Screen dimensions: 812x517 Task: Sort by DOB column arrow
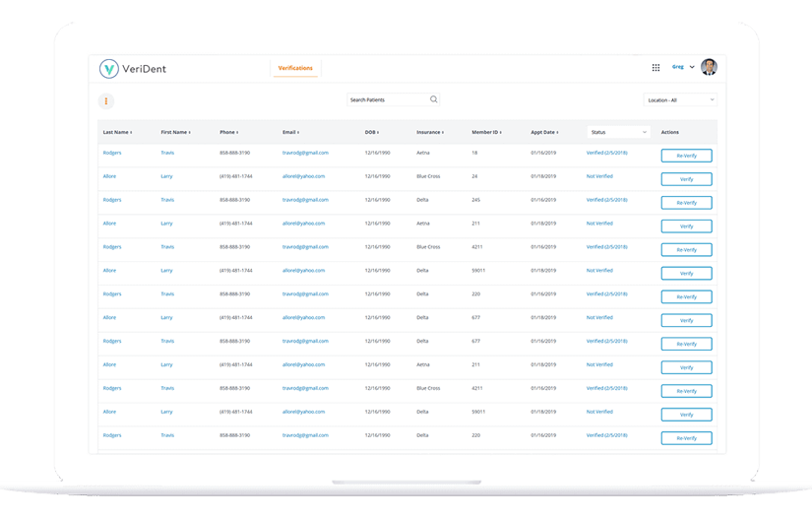click(x=378, y=133)
